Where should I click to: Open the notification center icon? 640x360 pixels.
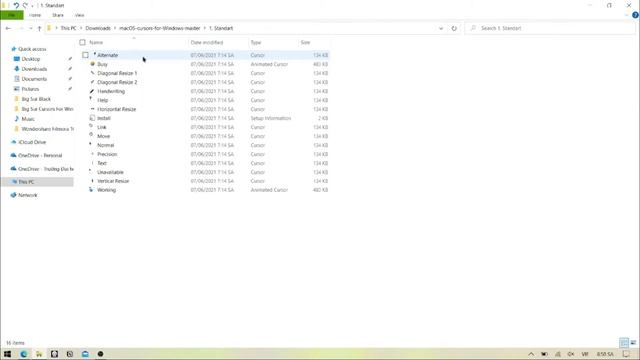pos(627,354)
